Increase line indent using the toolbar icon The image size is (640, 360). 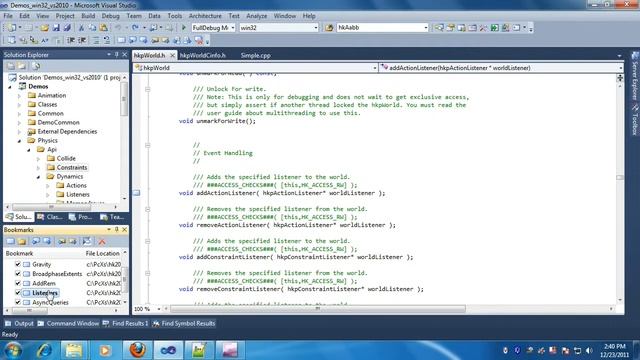[82, 40]
